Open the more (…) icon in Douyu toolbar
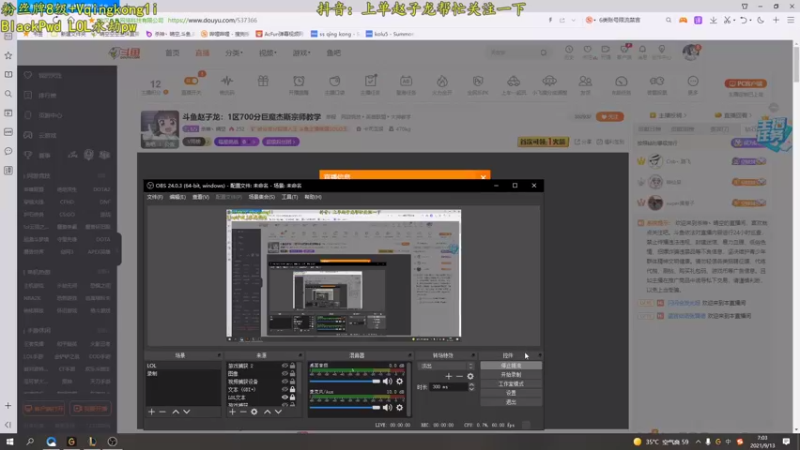Viewport: 800px width, 450px height. pos(693,81)
